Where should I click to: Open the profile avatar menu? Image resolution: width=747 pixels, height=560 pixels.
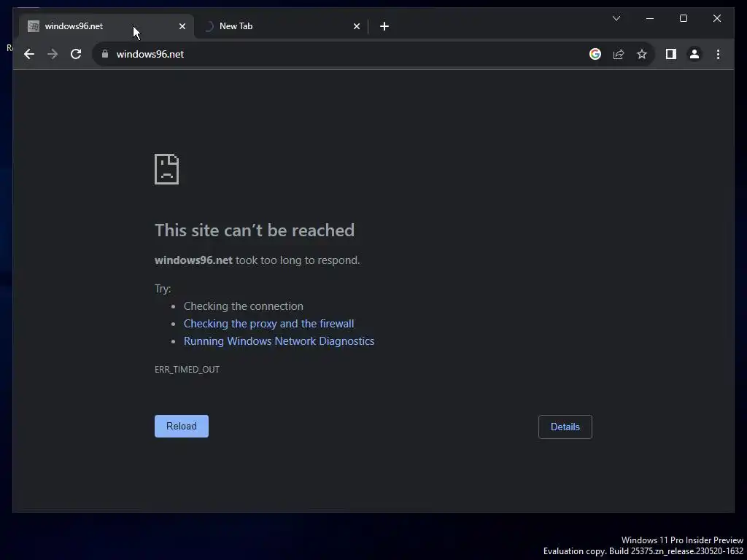[x=694, y=54]
